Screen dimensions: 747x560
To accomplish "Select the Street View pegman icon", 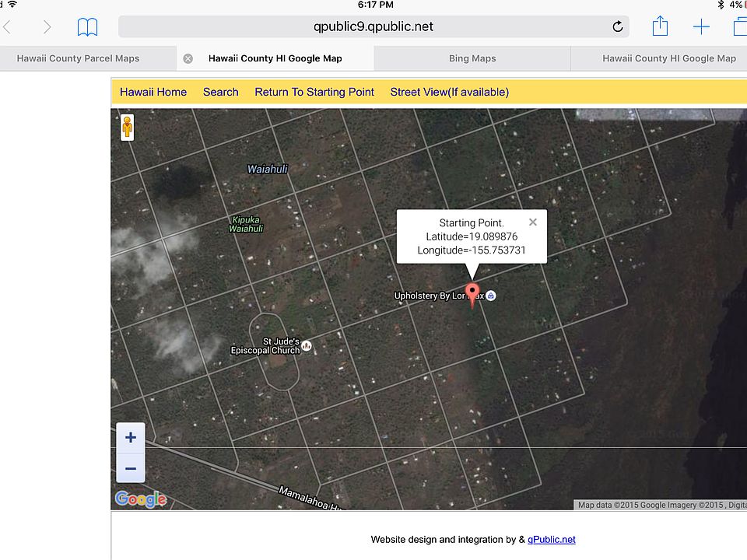I will coord(128,127).
